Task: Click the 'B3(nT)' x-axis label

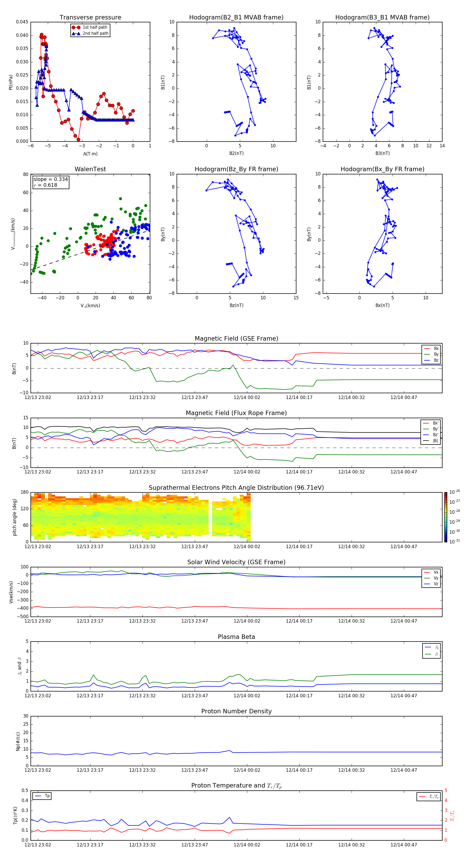Action: 382,153
